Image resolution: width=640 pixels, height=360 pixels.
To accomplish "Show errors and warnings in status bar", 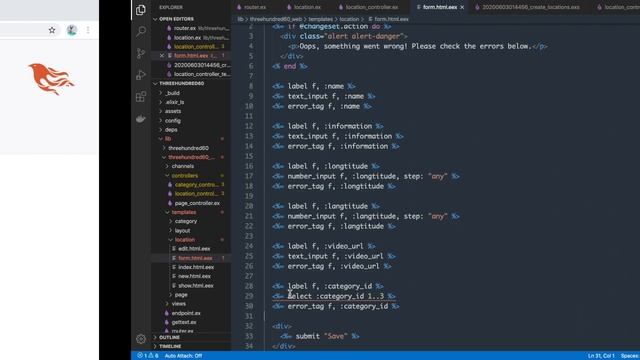I will [x=147, y=356].
